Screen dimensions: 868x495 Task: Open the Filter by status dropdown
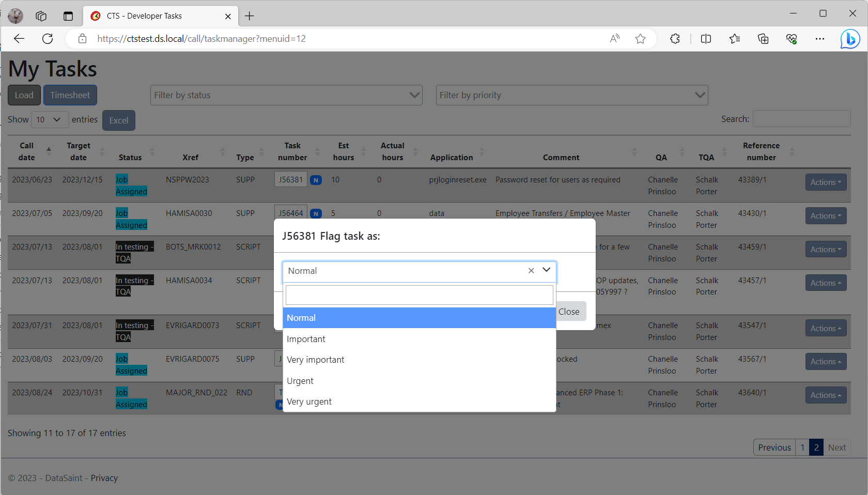[x=286, y=95]
